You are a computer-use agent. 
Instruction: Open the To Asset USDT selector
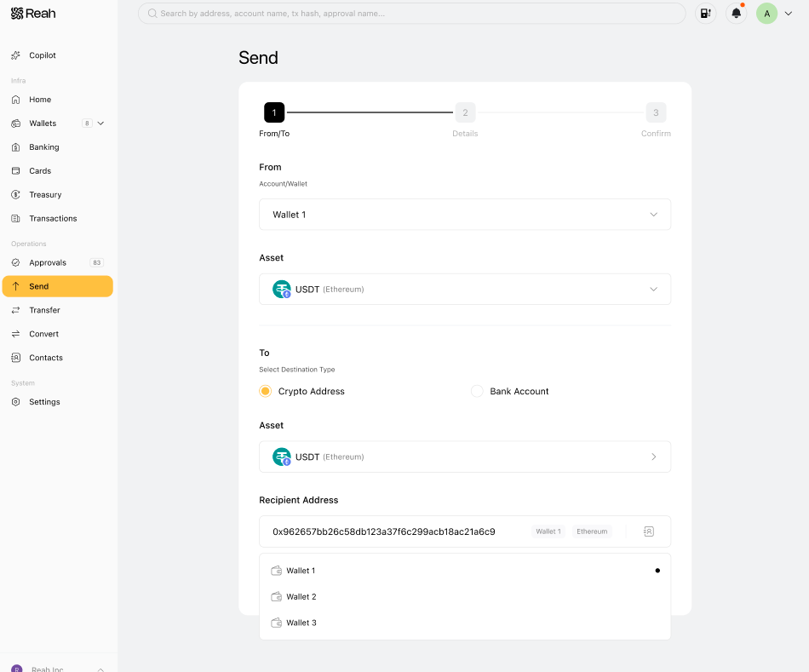465,457
